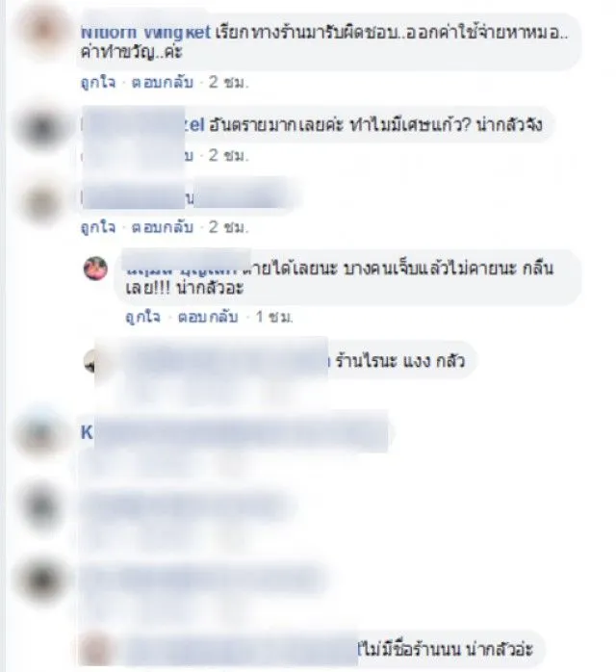
Task: Like the comment "เรียกทางร้านมารับผิดชอบ" via ถูกใจ
Action: click(98, 82)
